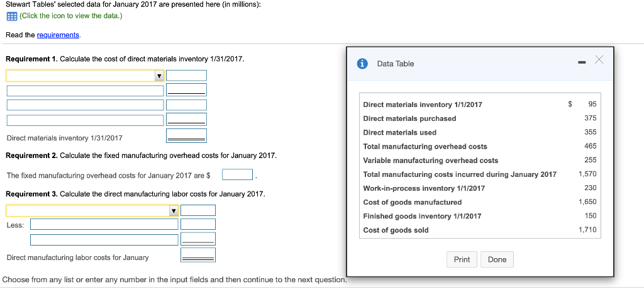This screenshot has width=644, height=289.
Task: Click the value 230 in the data table
Action: [x=590, y=188]
